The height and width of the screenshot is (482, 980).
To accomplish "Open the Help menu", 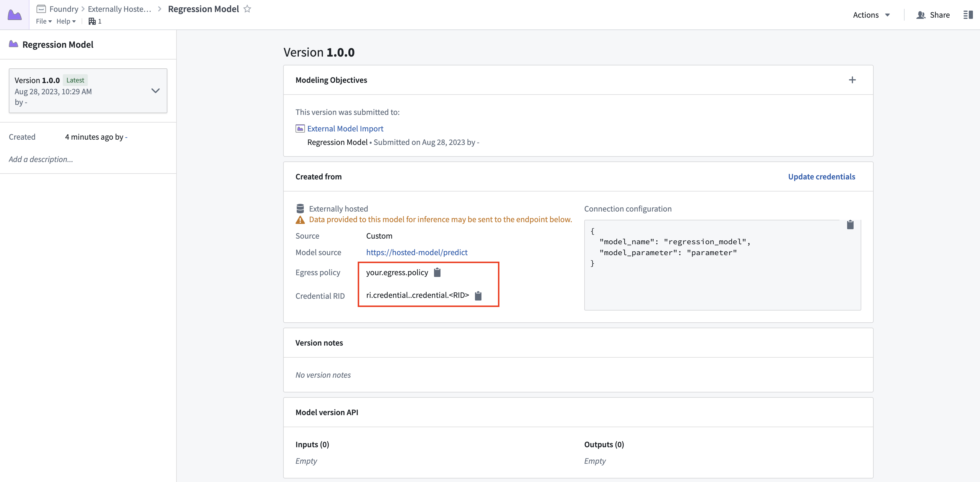I will [x=66, y=21].
